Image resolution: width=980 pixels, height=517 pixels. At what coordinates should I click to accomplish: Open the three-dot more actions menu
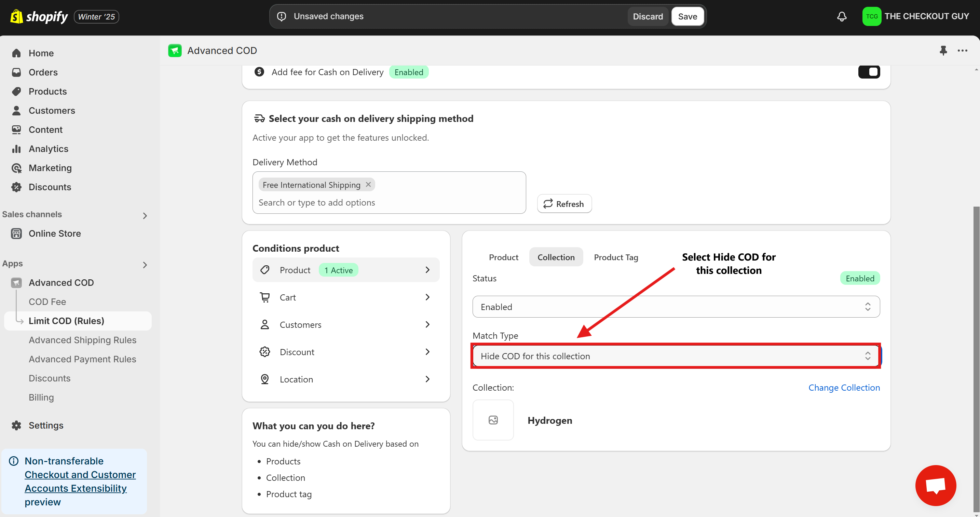pyautogui.click(x=962, y=51)
